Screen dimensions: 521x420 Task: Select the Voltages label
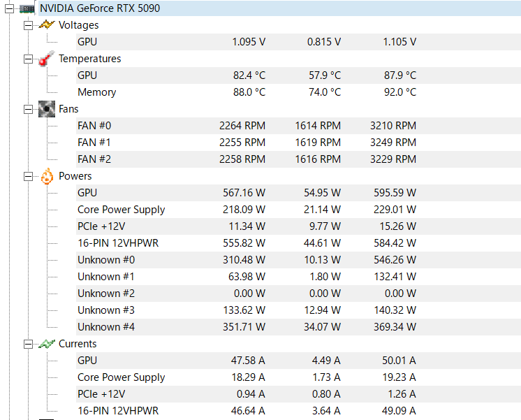pyautogui.click(x=78, y=25)
